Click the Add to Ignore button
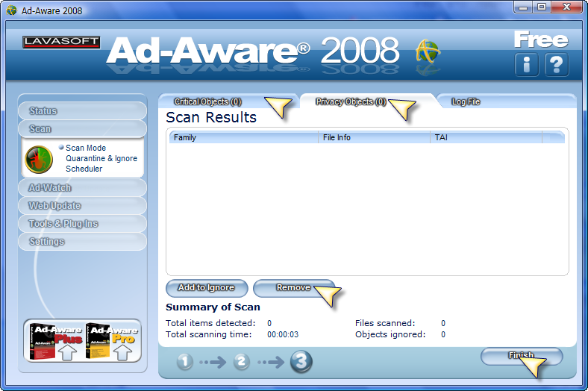 pyautogui.click(x=207, y=288)
